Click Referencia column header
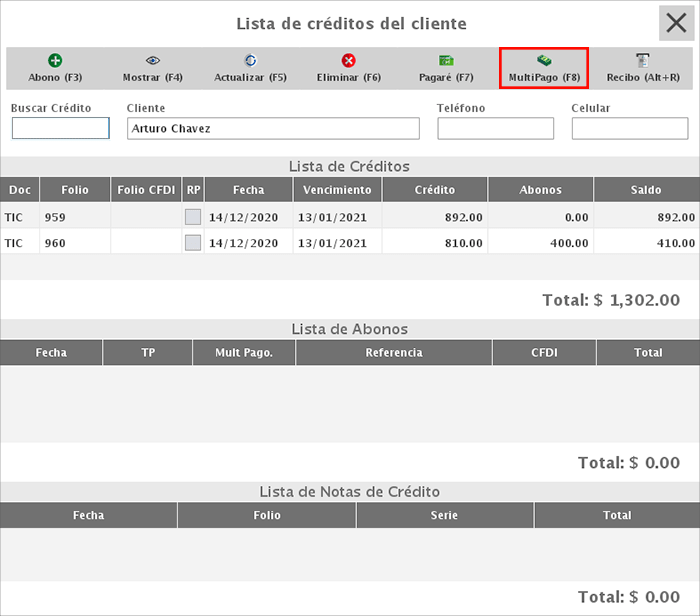700x616 pixels. point(394,353)
